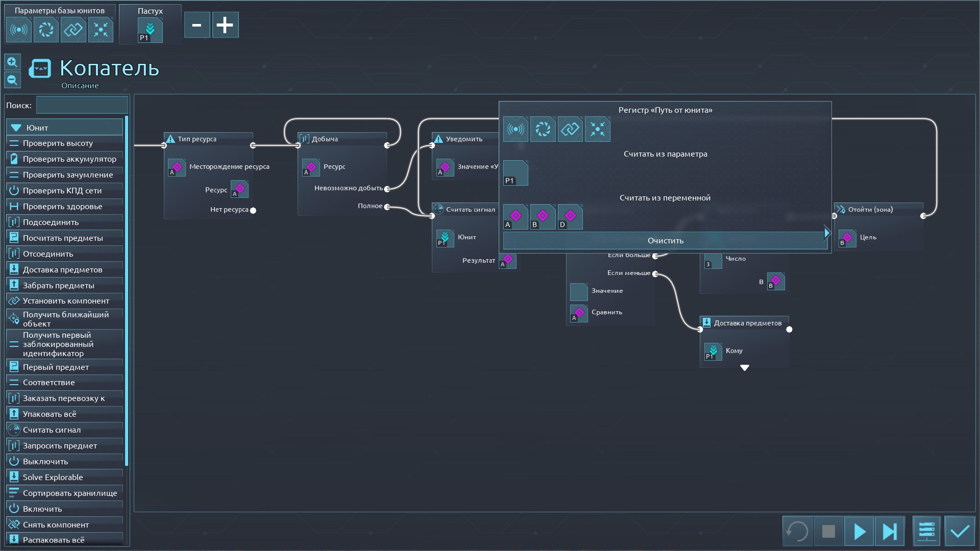Choose P1 under read from parameter
The height and width of the screenshot is (551, 980).
click(x=516, y=173)
